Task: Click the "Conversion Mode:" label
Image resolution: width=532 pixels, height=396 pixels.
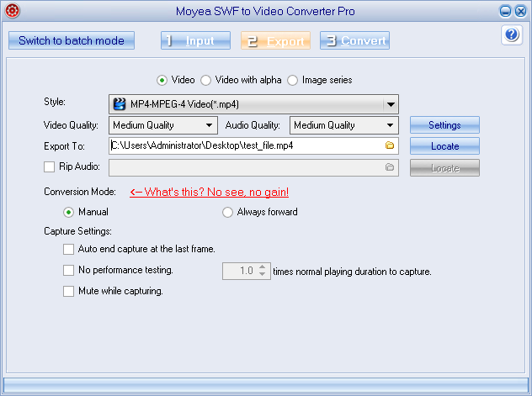Action: [80, 192]
